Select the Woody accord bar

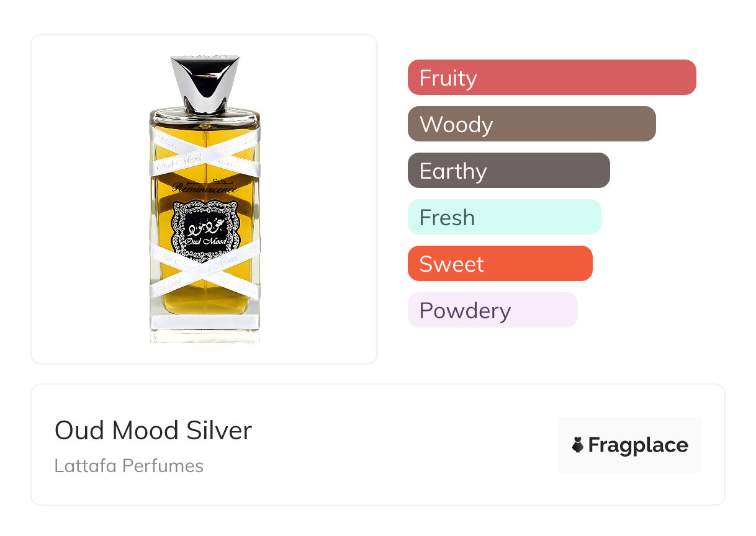pos(531,124)
